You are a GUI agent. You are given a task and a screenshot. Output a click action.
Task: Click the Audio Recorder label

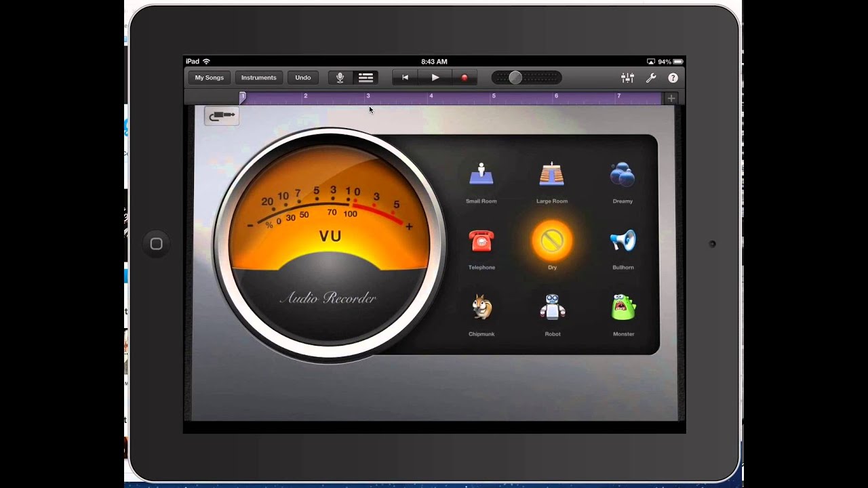[328, 298]
